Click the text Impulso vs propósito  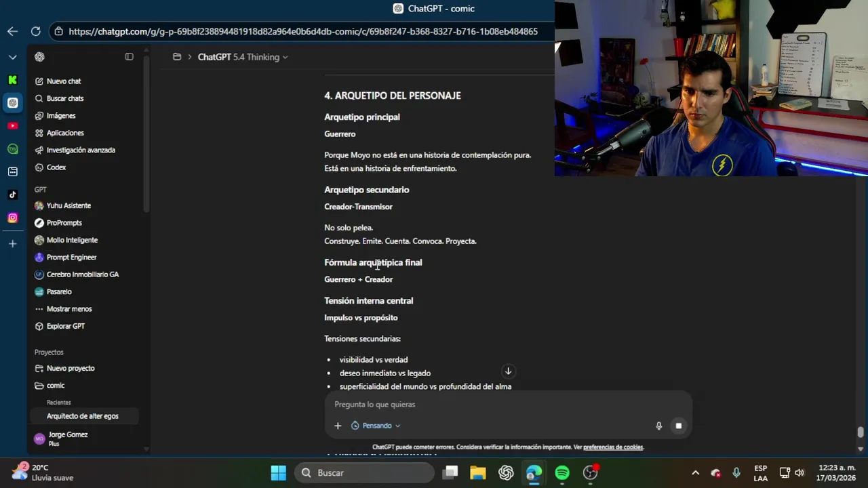(x=361, y=318)
